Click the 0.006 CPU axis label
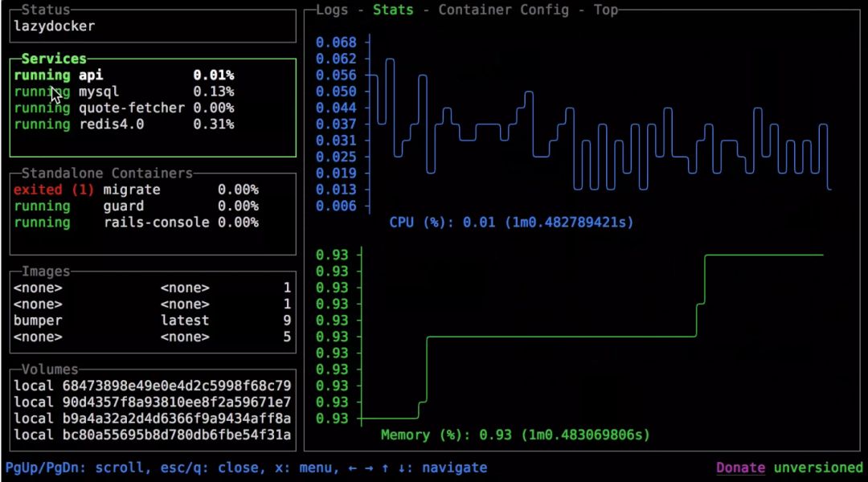 click(336, 206)
